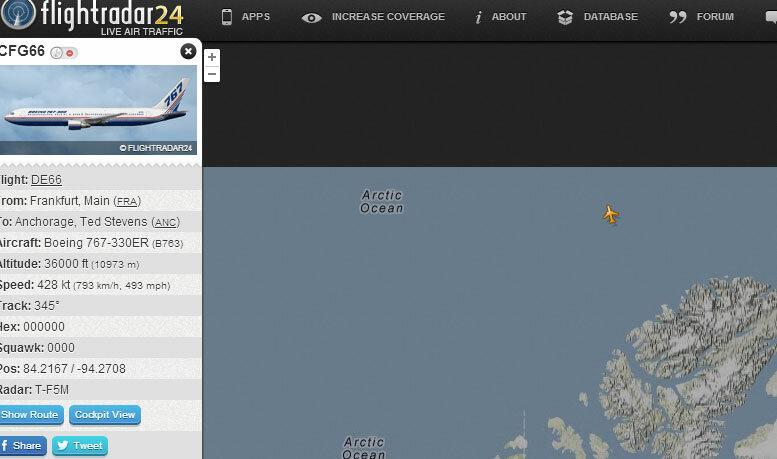777x459 pixels.
Task: Click the Speed value 428 kt
Action: point(54,285)
